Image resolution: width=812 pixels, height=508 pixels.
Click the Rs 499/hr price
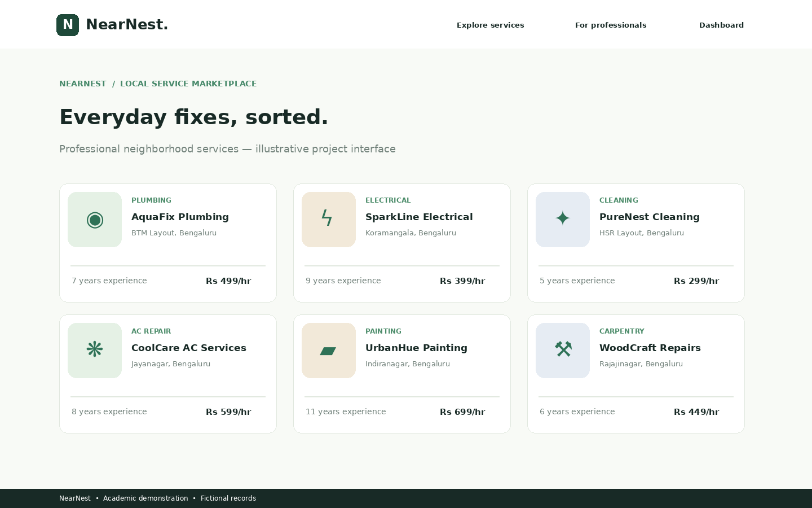[x=228, y=281]
